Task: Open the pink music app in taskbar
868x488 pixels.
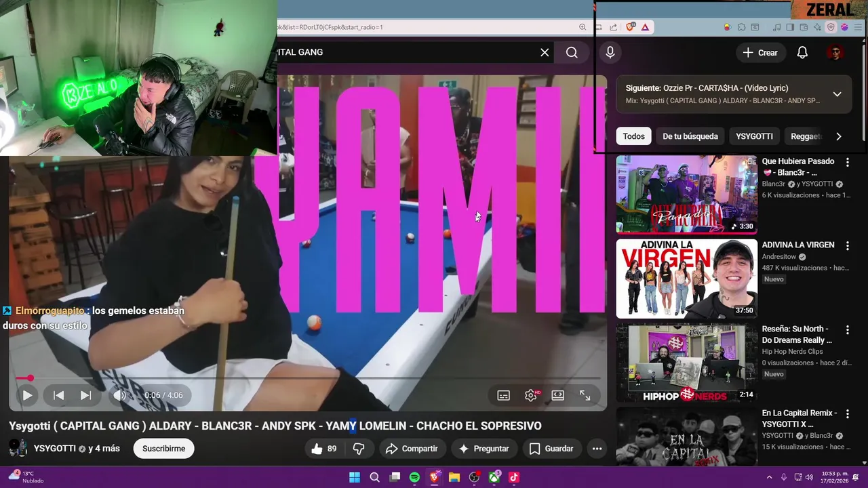Action: pyautogui.click(x=514, y=477)
